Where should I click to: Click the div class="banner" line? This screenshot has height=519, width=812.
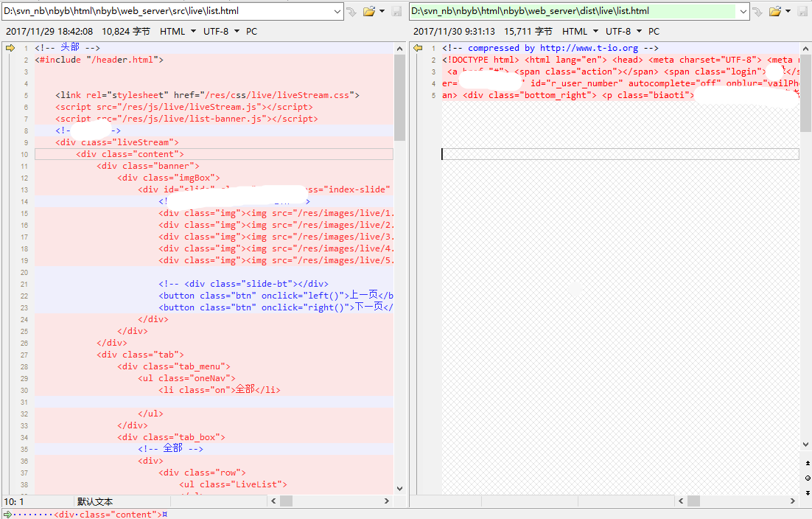(147, 167)
